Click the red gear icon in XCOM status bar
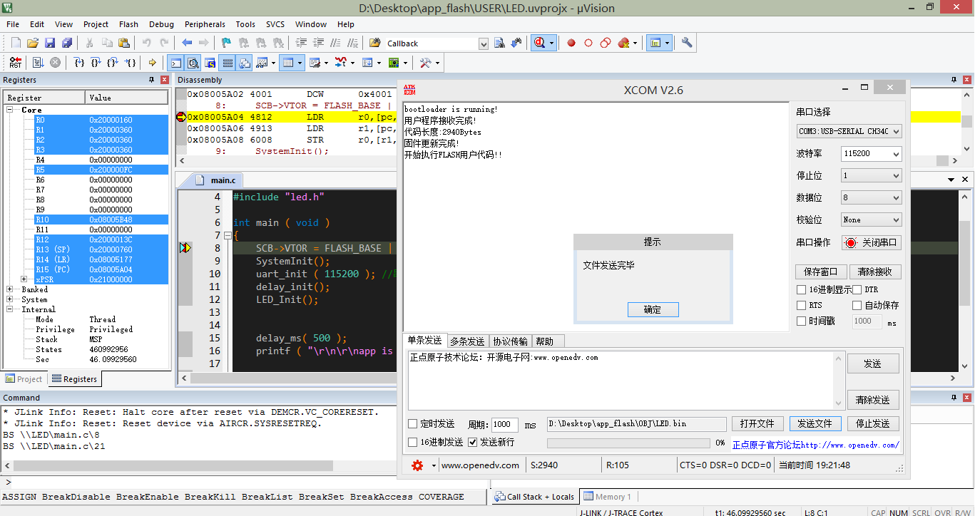 pyautogui.click(x=417, y=465)
